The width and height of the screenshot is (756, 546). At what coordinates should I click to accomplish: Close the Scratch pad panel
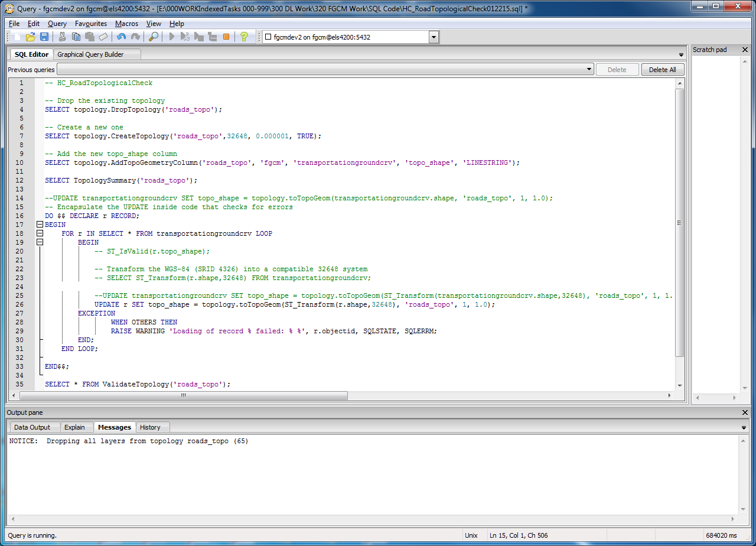(x=745, y=50)
